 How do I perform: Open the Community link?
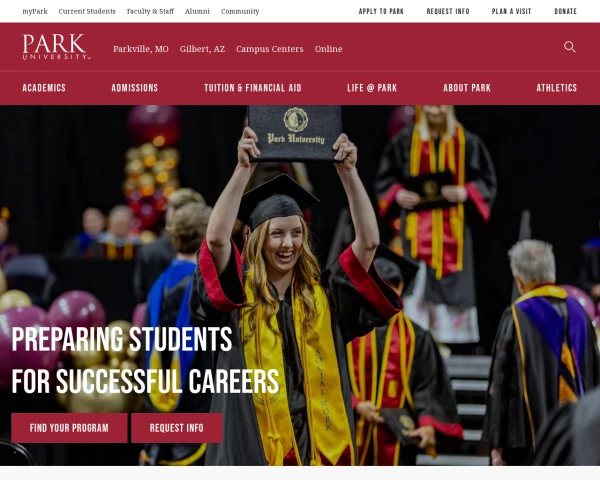click(240, 11)
